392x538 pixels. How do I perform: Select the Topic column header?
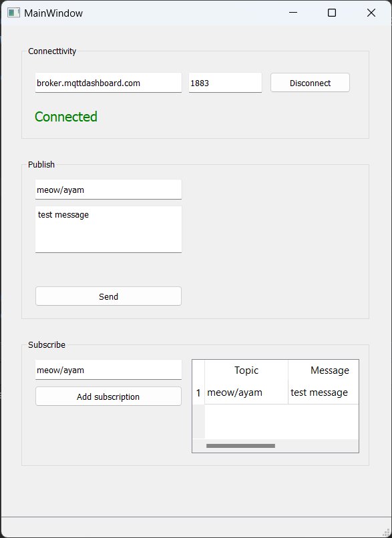click(246, 370)
